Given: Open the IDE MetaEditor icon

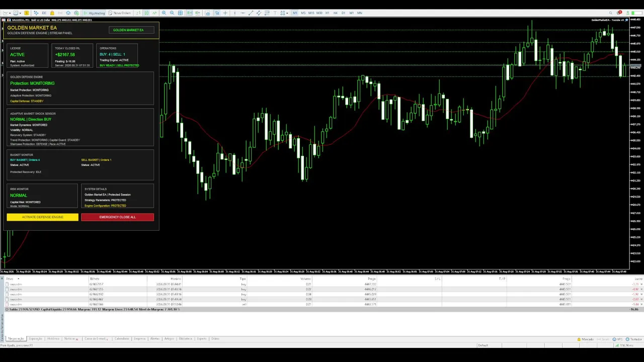Looking at the screenshot, I should [x=44, y=13].
